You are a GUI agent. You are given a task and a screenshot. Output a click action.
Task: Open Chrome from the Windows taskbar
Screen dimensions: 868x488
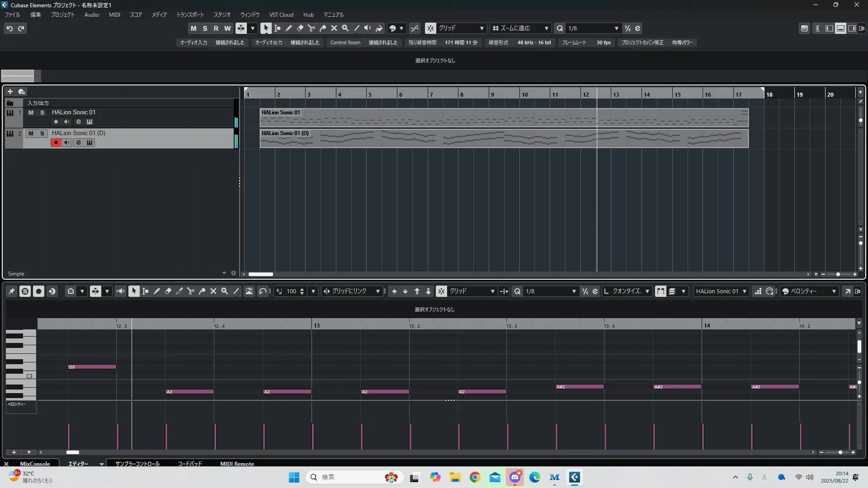[x=475, y=478]
